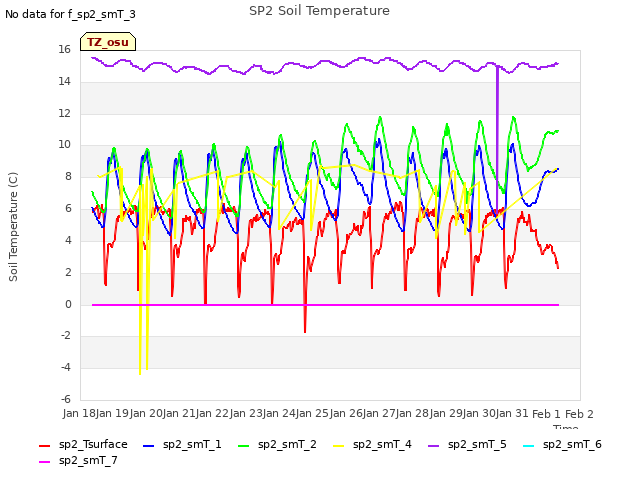Toggle sp2_Tsurface legend entry
This screenshot has height=480, width=640.
click(83, 444)
